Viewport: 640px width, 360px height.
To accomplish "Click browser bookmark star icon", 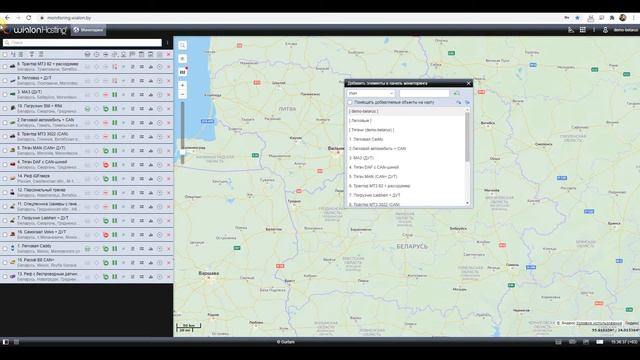I will pyautogui.click(x=577, y=18).
